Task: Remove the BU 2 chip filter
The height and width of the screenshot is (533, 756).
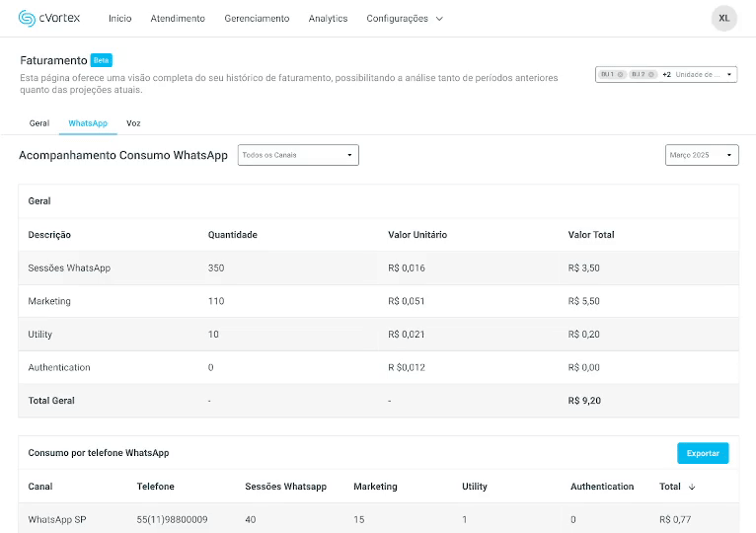Action: [x=651, y=74]
